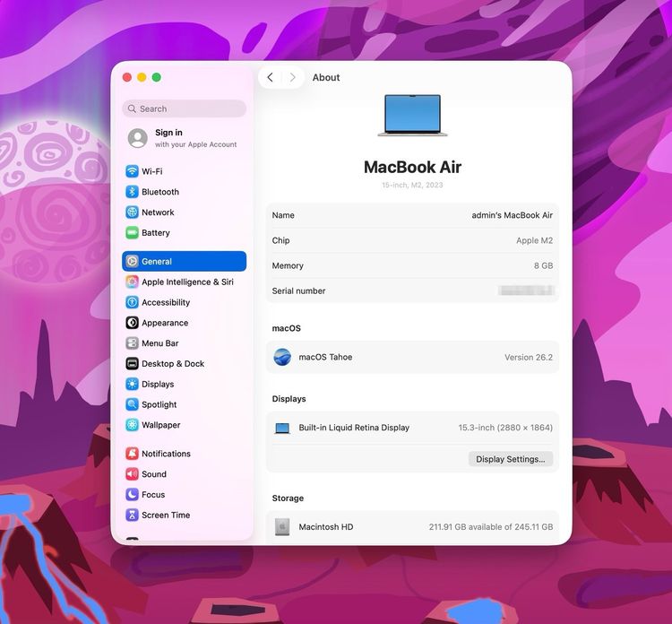Click the Serial number label
This screenshot has height=624, width=672.
pos(298,290)
